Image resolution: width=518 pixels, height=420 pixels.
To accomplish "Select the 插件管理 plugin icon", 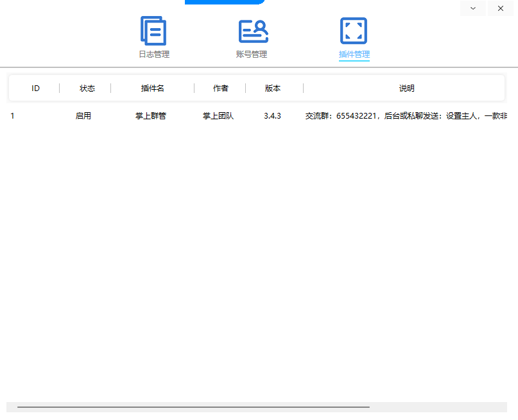I will (354, 31).
